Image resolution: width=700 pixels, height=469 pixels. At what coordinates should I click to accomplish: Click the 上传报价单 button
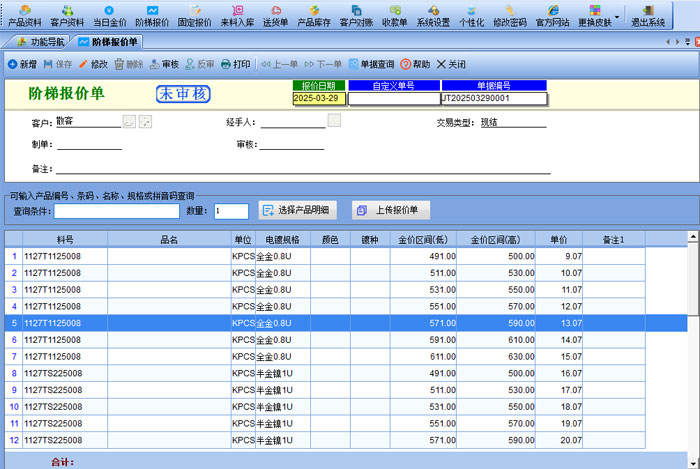[394, 210]
